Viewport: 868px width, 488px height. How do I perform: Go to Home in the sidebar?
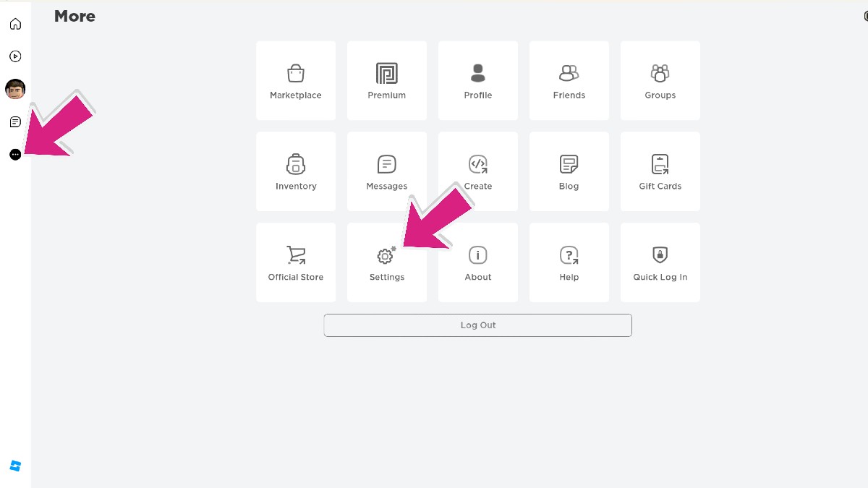pos(15,24)
